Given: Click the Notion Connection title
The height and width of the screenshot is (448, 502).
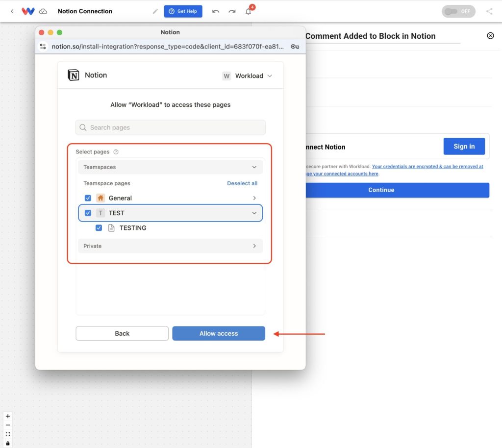Looking at the screenshot, I should point(85,11).
